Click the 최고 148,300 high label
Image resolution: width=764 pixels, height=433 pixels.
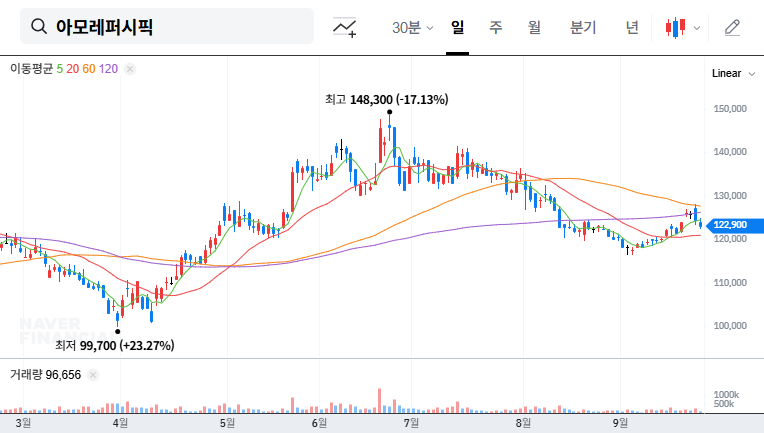[387, 100]
